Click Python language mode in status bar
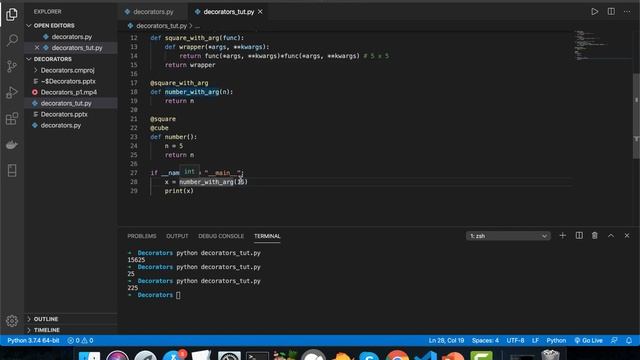The width and height of the screenshot is (640, 360). tap(556, 340)
